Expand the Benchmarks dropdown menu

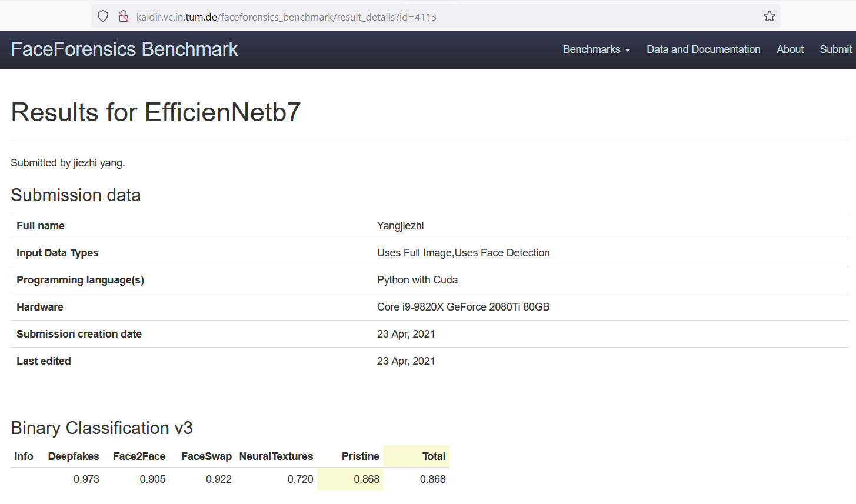tap(596, 49)
